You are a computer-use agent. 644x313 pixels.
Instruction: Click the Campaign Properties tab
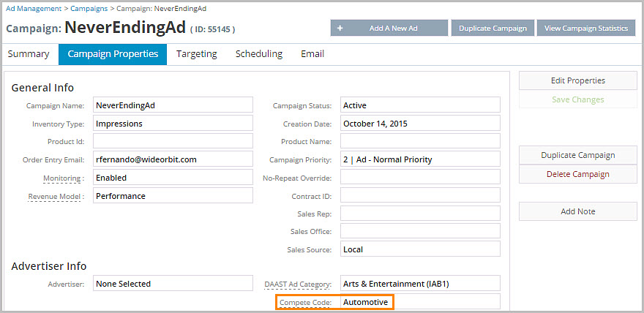(113, 54)
